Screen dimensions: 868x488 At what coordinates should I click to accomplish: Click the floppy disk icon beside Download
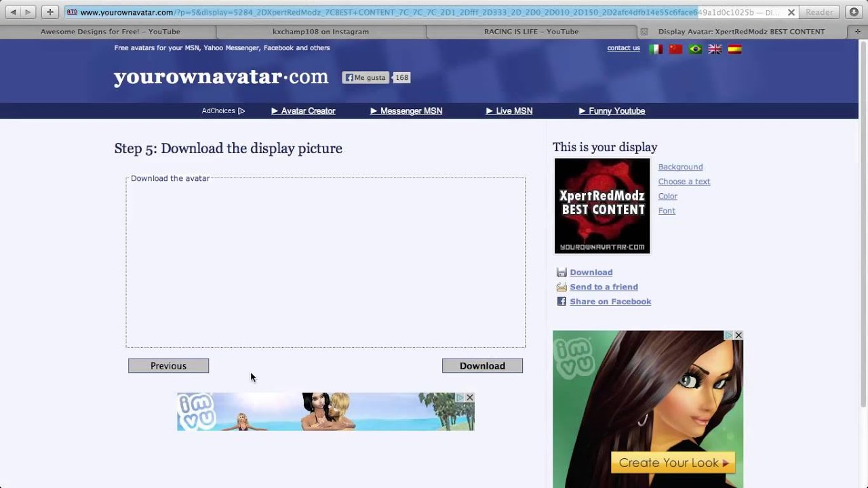pyautogui.click(x=561, y=272)
